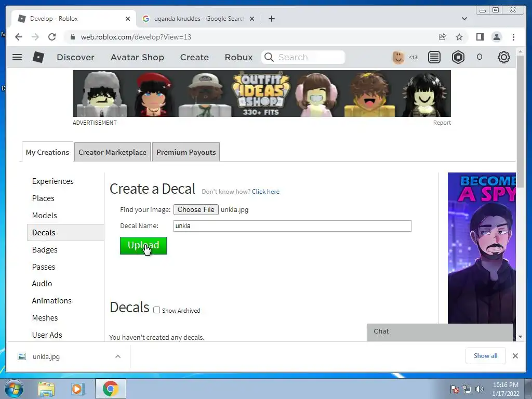The height and width of the screenshot is (399, 532).
Task: Click the share page icon
Action: coord(443,37)
